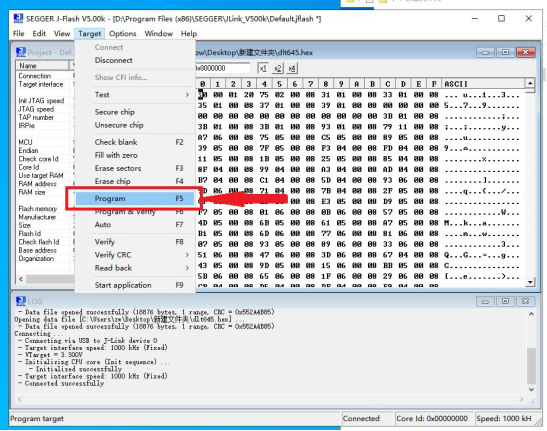Minimize the LOG window
The image size is (547, 431).
485,301
